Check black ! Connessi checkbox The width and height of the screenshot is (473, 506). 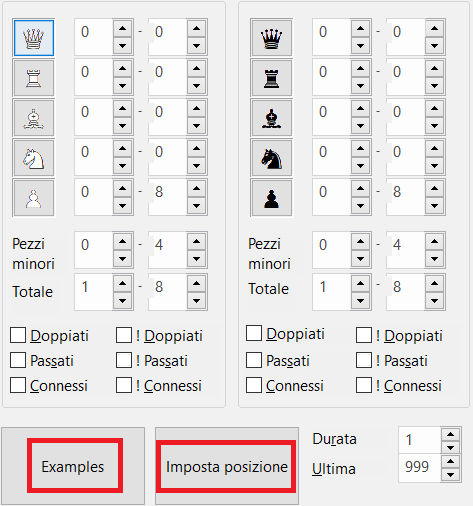[364, 385]
